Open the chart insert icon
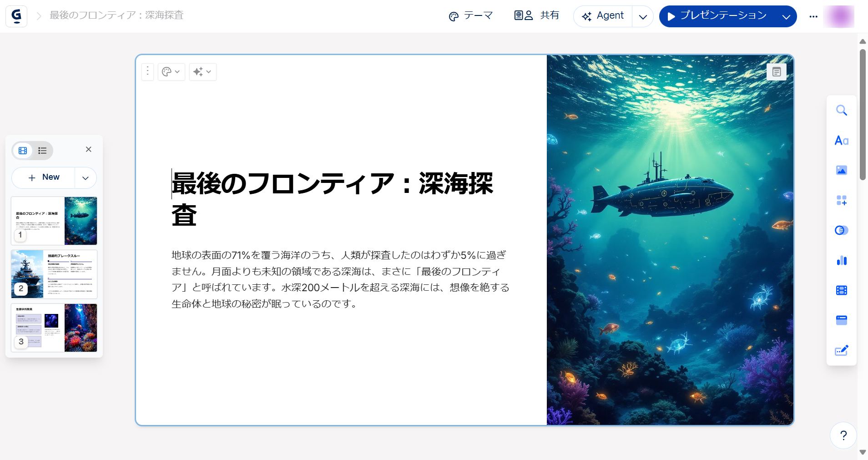The height and width of the screenshot is (460, 868). pyautogui.click(x=841, y=260)
